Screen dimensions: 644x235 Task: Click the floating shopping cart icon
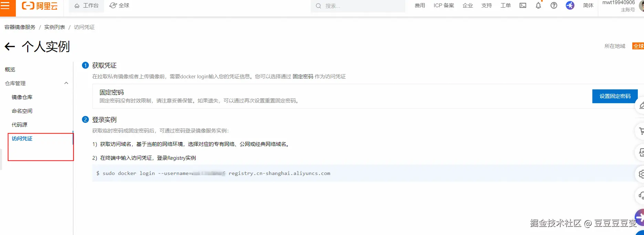pos(641,131)
